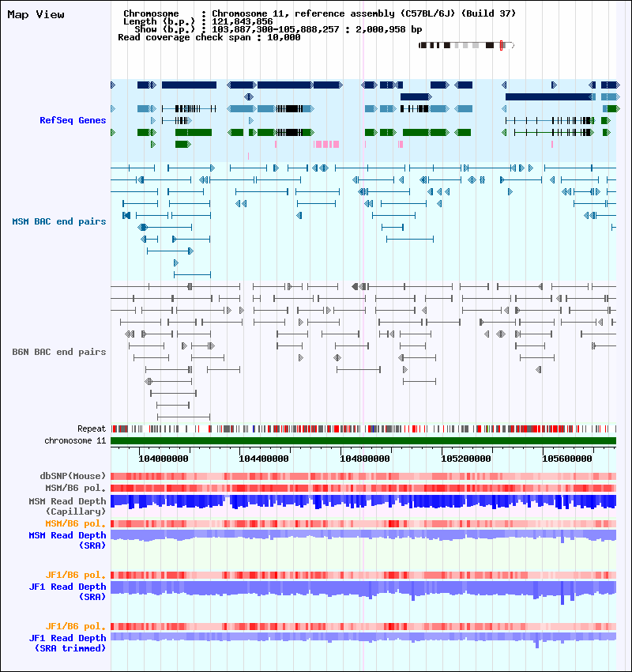
Task: Click the red position marker on chromosome ideogram
Action: [501, 45]
